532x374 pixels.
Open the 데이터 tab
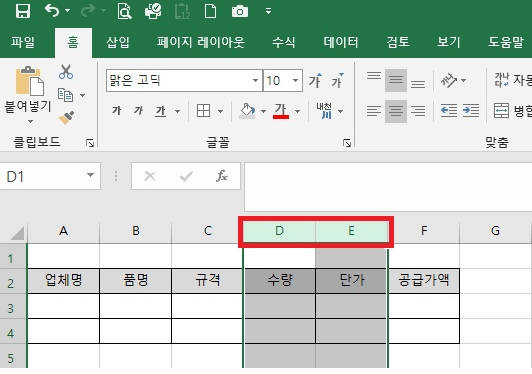coord(341,42)
